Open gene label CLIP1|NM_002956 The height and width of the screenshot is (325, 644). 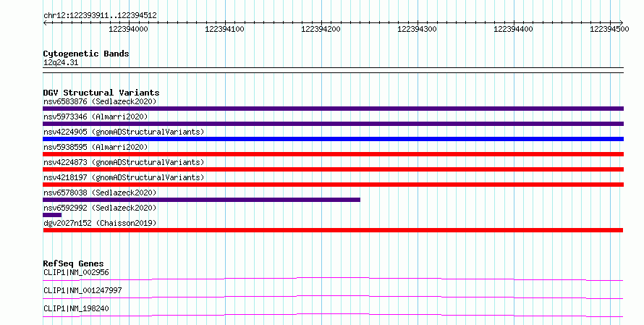[x=76, y=272]
